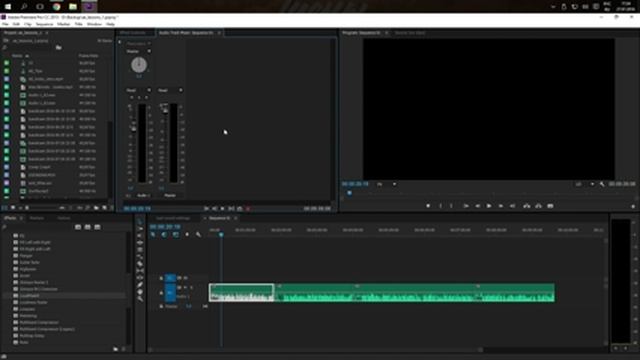This screenshot has width=640, height=360.
Task: Click the Lift button
Action: click(x=527, y=206)
